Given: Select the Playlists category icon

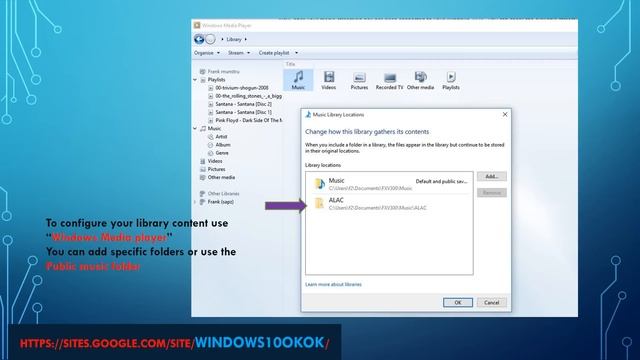Looking at the screenshot, I should click(x=451, y=81).
